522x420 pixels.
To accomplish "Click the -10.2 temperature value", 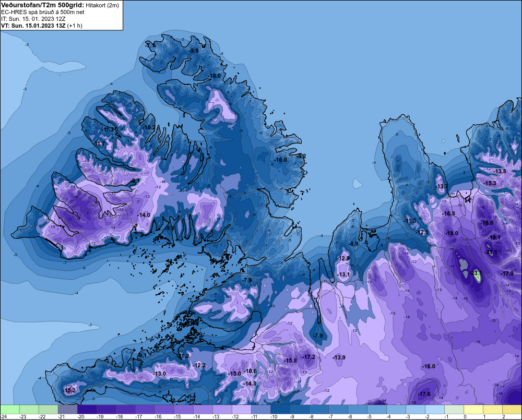I will pos(149,127).
